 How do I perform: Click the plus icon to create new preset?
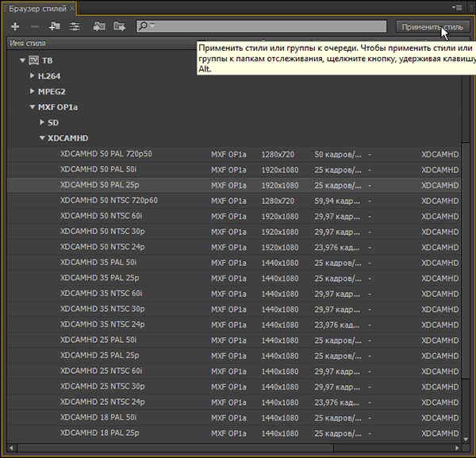15,27
